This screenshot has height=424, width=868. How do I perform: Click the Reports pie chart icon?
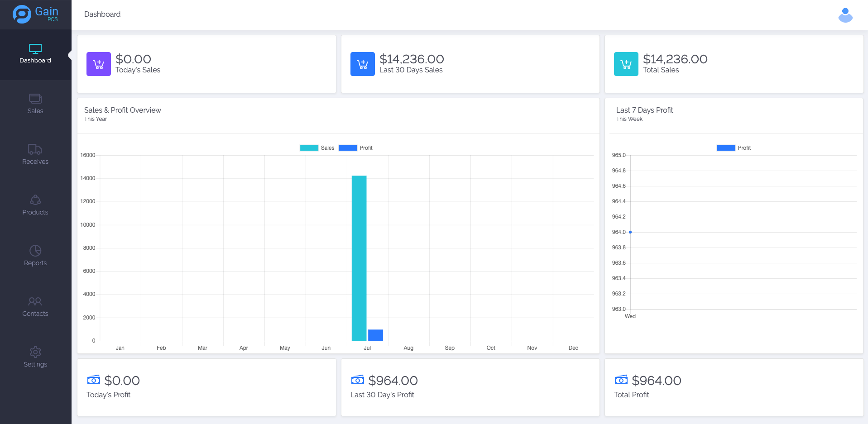pos(35,251)
